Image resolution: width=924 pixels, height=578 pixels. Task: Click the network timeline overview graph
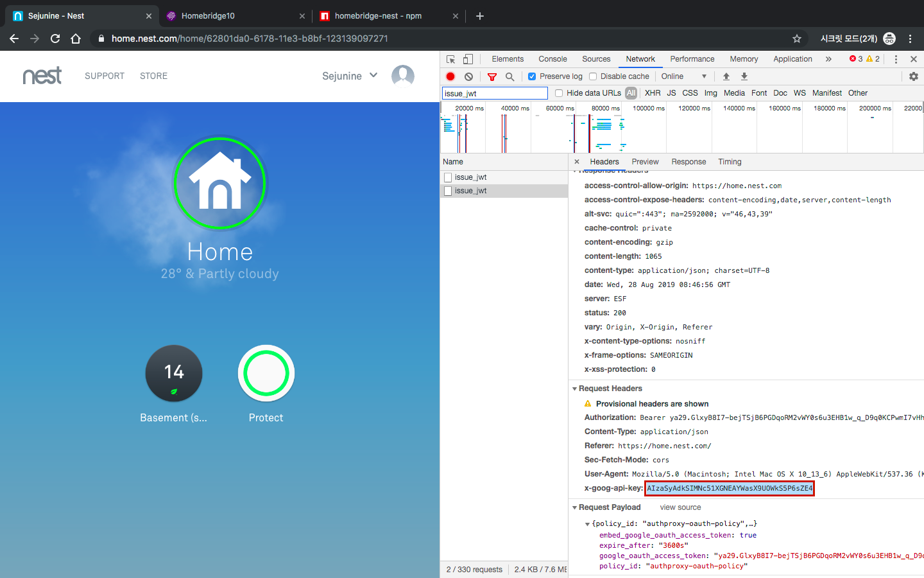coord(681,128)
